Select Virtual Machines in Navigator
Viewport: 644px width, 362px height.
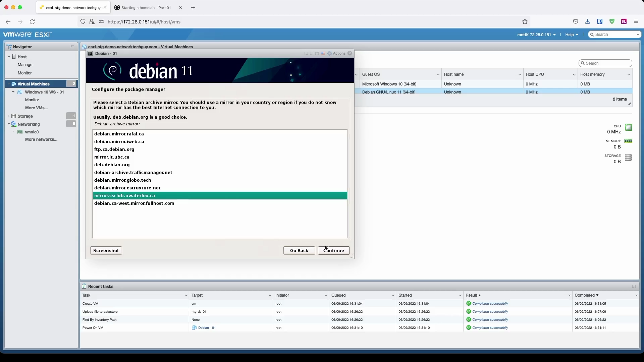(34, 84)
